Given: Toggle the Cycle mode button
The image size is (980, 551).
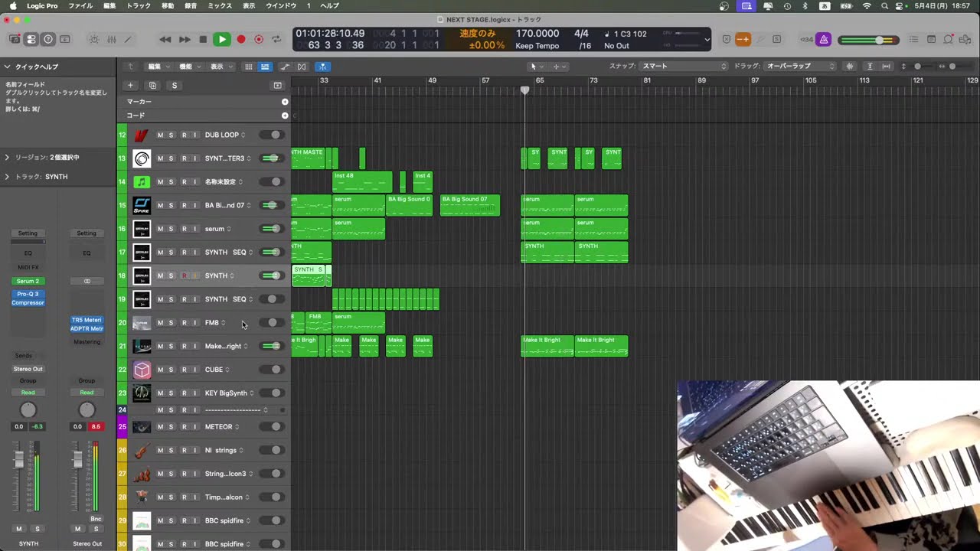Looking at the screenshot, I should 276,39.
